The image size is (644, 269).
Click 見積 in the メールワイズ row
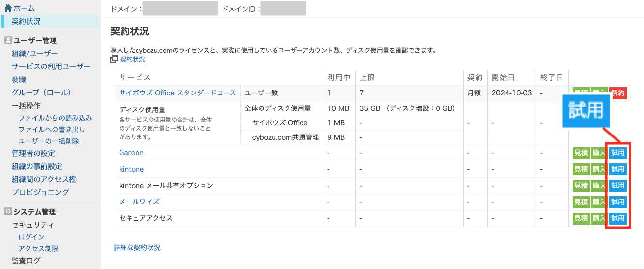pyautogui.click(x=581, y=202)
